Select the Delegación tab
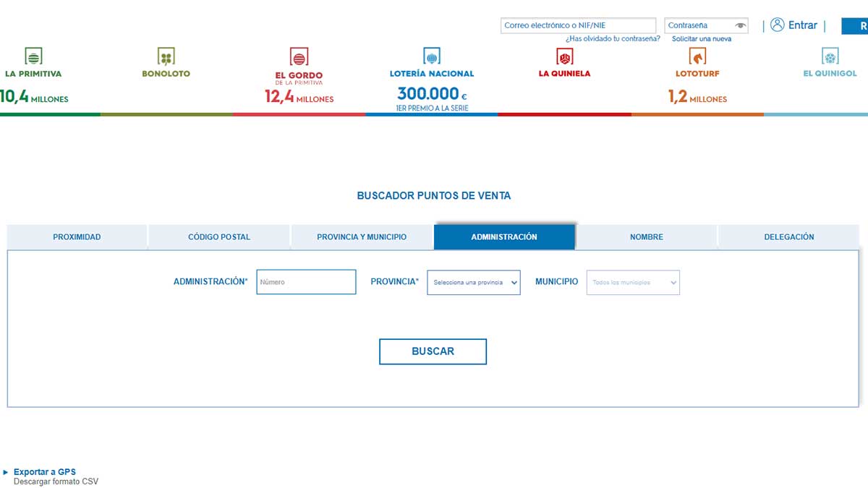Viewport: 868px width, 488px height. 788,237
